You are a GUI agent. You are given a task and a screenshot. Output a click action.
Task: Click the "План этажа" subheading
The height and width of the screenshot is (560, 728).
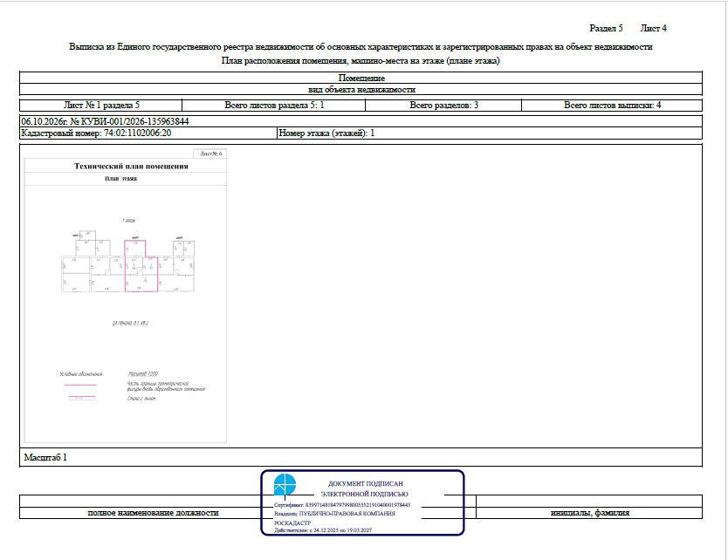(x=120, y=179)
